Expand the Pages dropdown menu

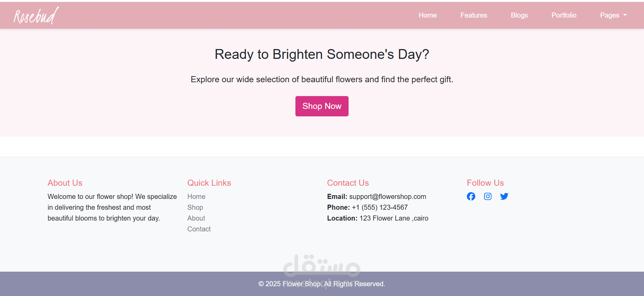[x=613, y=15]
